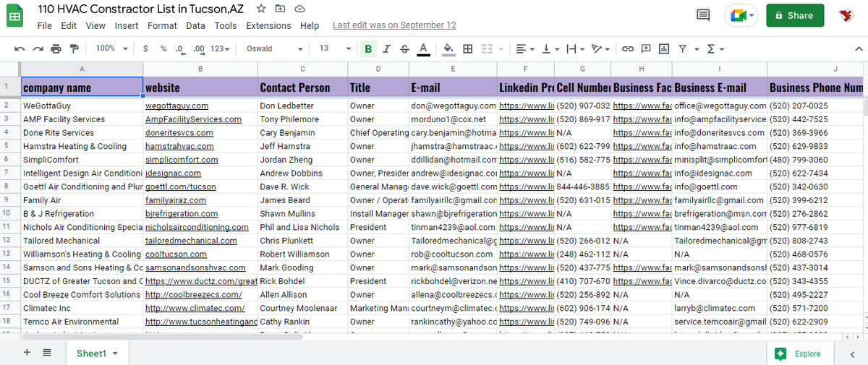Open the font size 13 dropdown
Screen dimensions: 868x365
click(333, 48)
